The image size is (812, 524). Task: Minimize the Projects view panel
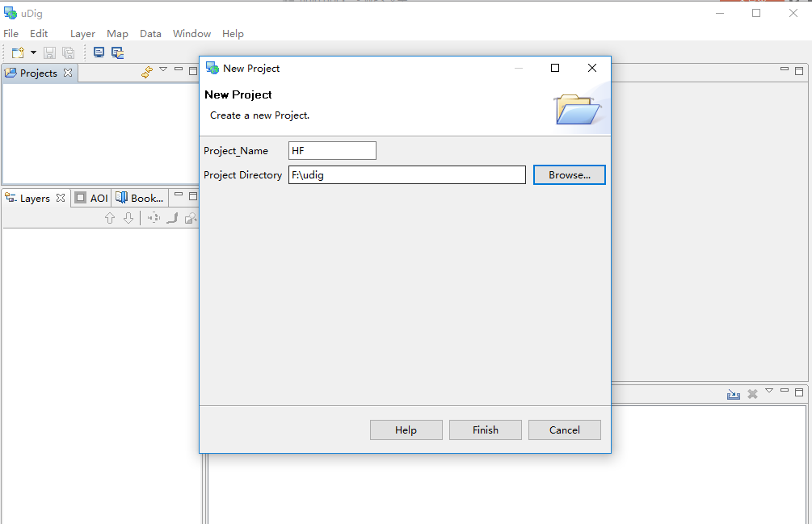click(179, 69)
